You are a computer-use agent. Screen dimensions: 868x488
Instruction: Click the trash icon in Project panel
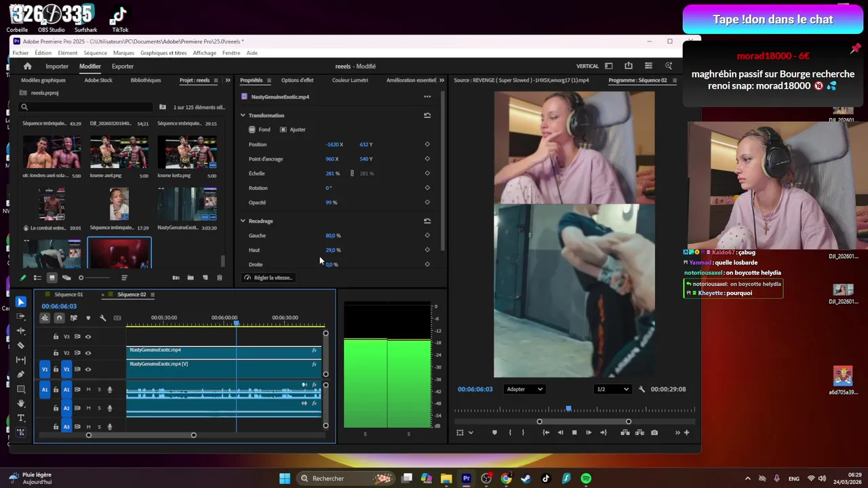point(219,278)
